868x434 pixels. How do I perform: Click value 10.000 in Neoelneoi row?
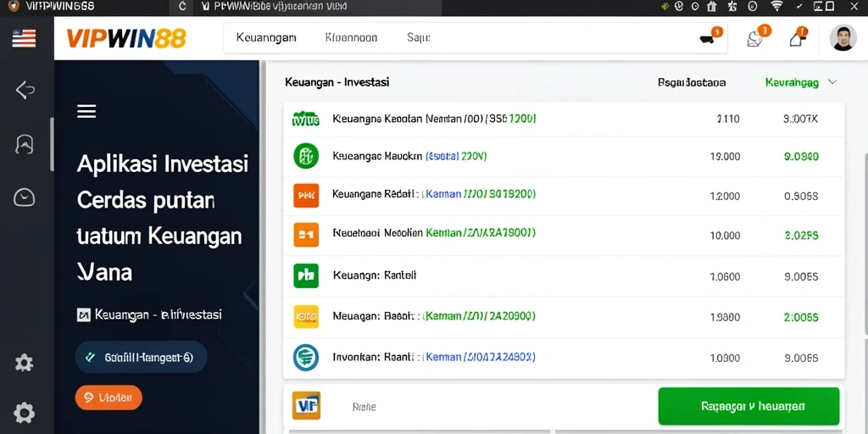(725, 236)
